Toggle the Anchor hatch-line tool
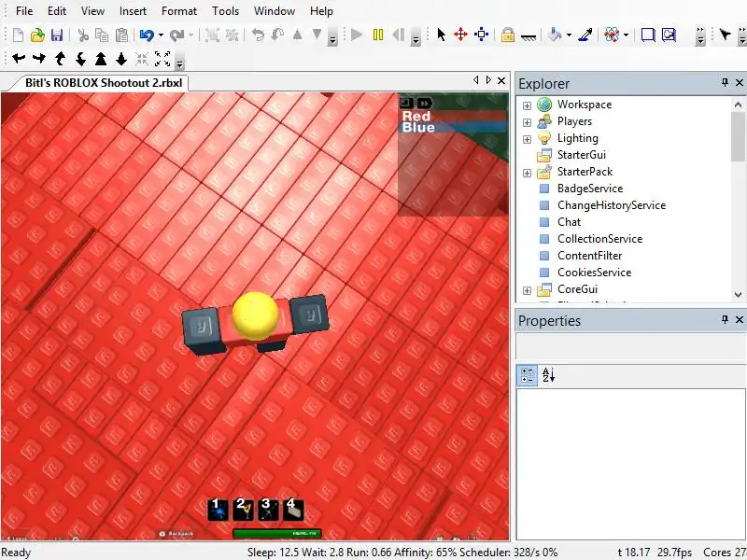This screenshot has width=747, height=560. (x=529, y=35)
